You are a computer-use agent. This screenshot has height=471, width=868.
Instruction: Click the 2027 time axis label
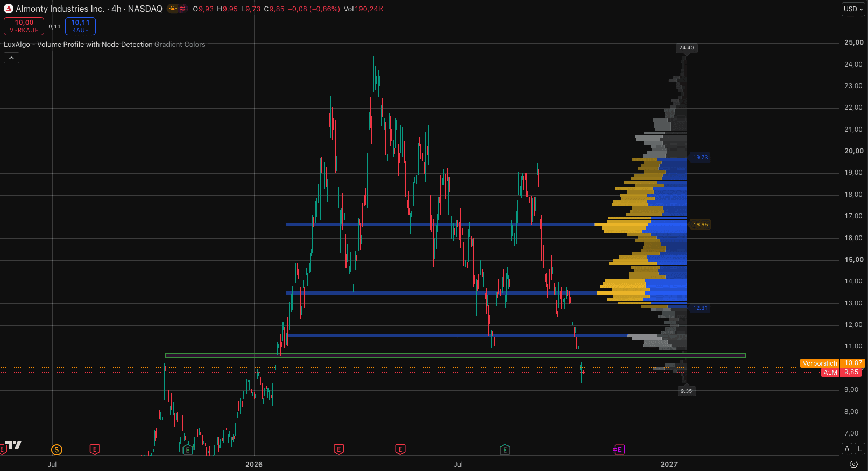coord(669,464)
